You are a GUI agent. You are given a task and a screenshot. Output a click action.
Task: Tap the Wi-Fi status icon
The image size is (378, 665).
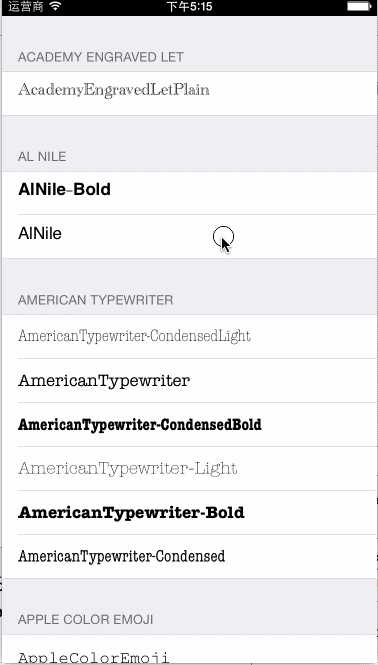tap(55, 6)
